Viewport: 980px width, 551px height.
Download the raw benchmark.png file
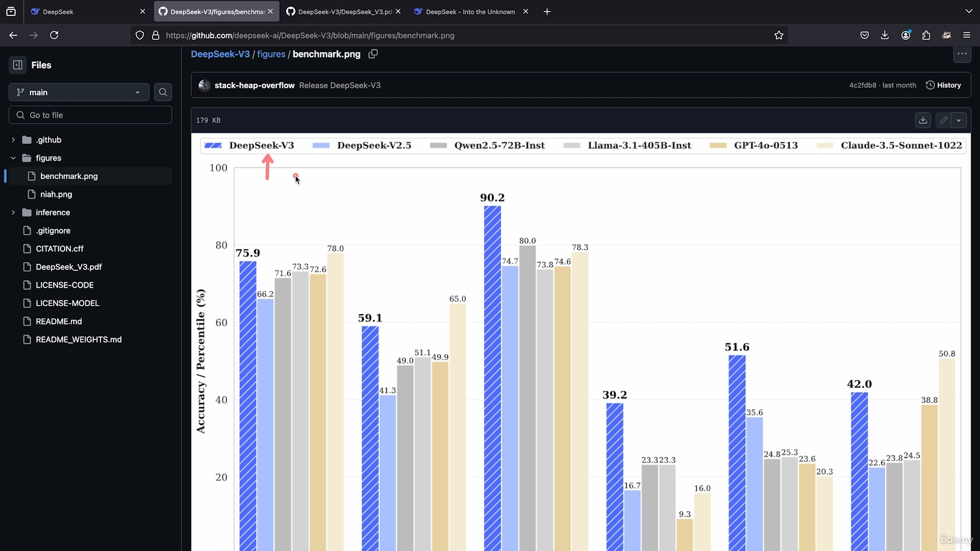(x=923, y=120)
